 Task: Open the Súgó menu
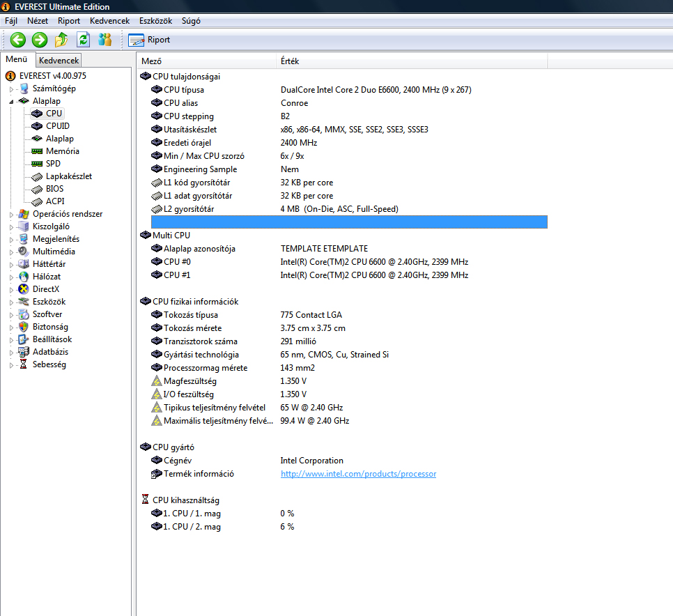click(x=191, y=21)
